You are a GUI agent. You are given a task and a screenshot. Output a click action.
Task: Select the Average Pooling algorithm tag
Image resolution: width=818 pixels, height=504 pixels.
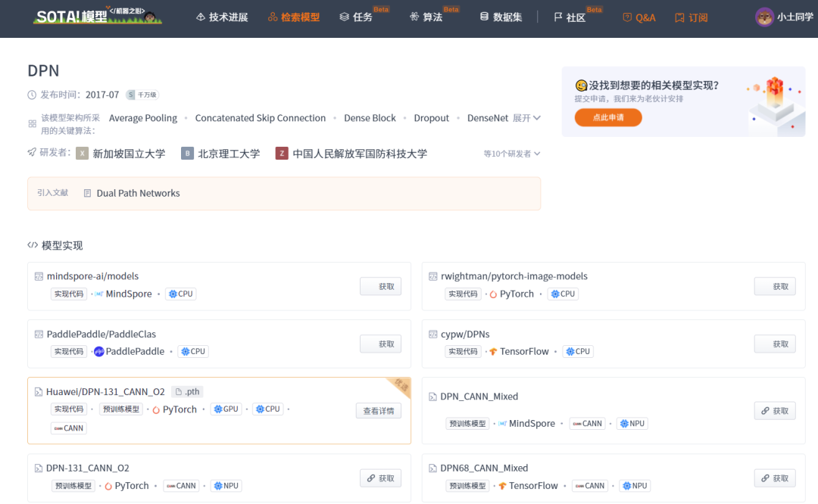143,118
